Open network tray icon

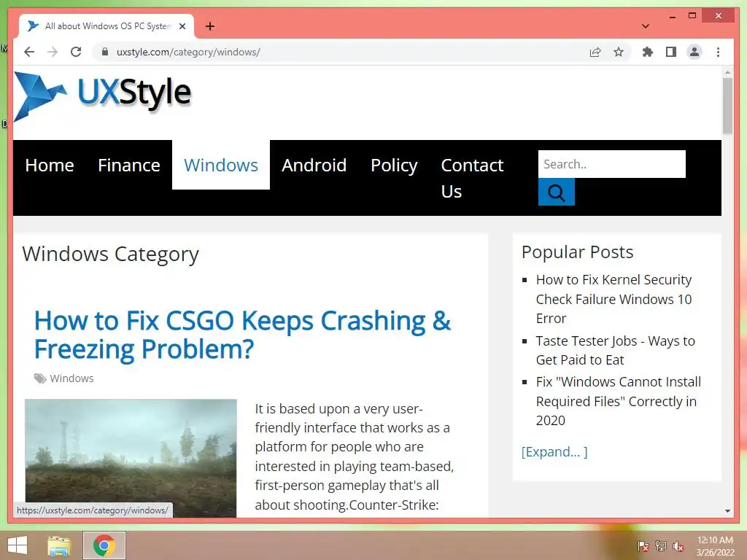click(x=660, y=545)
